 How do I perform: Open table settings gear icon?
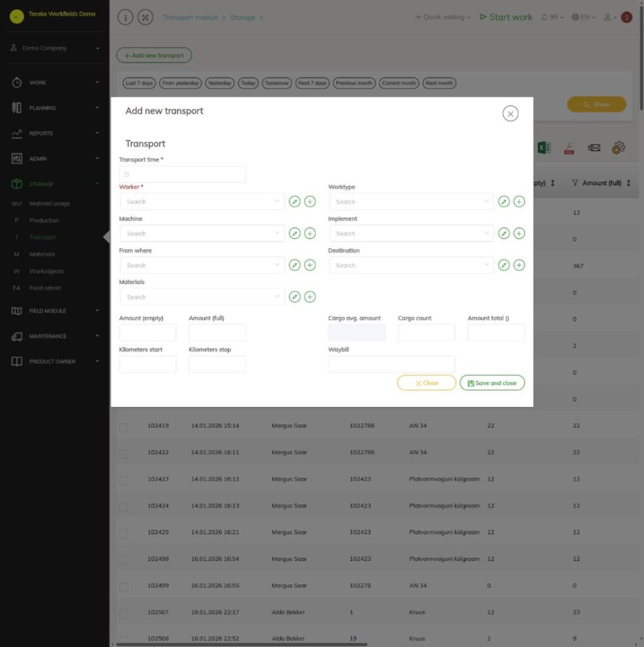pos(619,148)
